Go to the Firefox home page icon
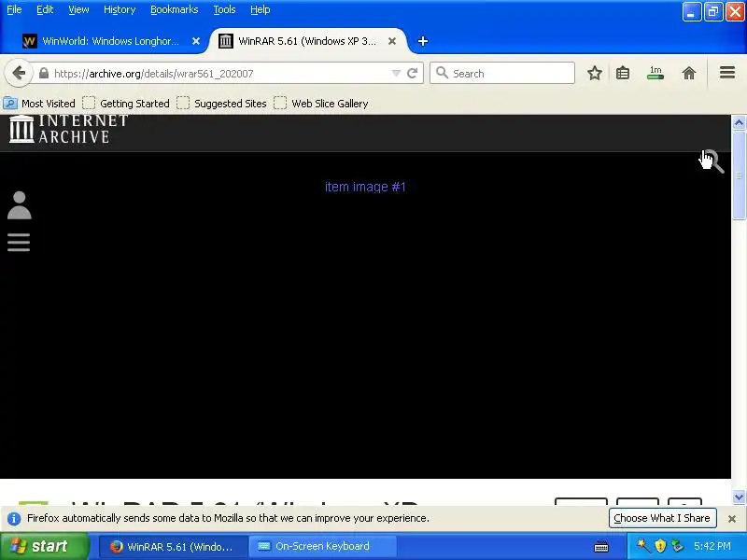 (x=689, y=74)
